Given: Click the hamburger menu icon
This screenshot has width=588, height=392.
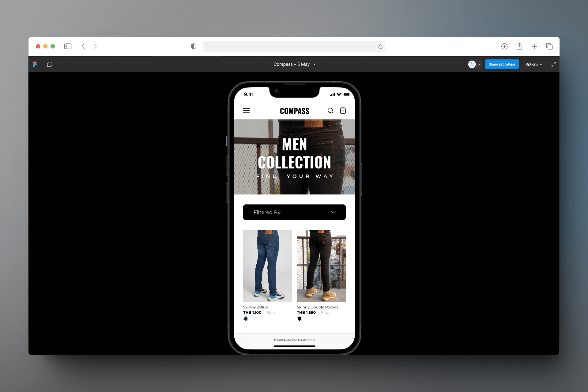Looking at the screenshot, I should [x=246, y=110].
